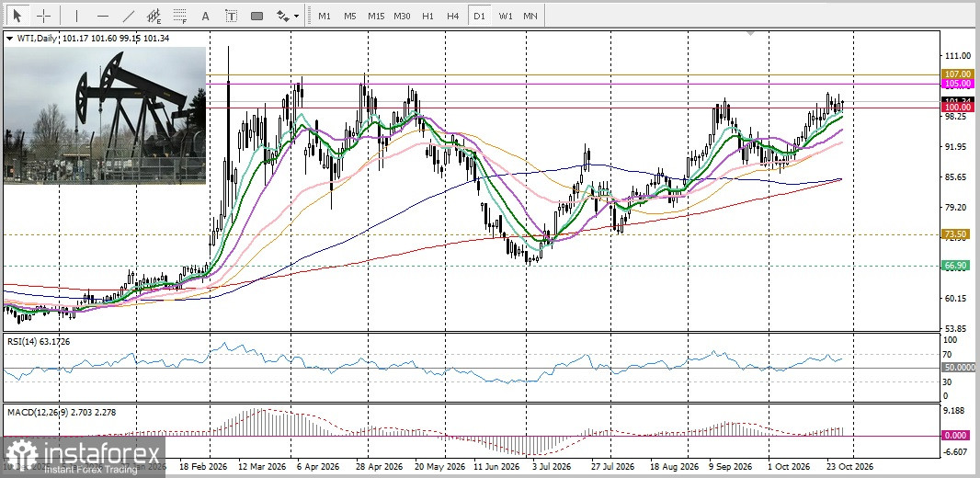Image resolution: width=980 pixels, height=478 pixels.
Task: Switch chart to H1 timeframe
Action: click(x=427, y=17)
